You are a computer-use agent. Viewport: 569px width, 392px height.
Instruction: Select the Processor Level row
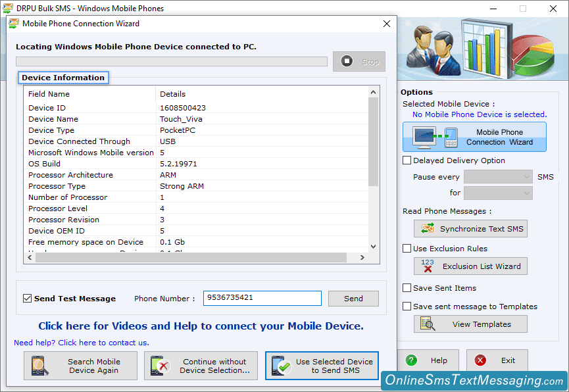(196, 208)
